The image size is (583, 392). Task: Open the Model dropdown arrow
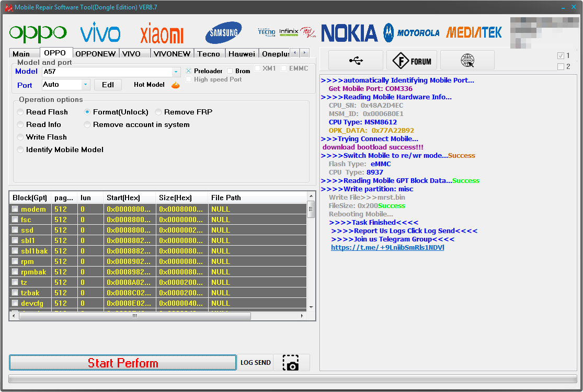pos(176,72)
